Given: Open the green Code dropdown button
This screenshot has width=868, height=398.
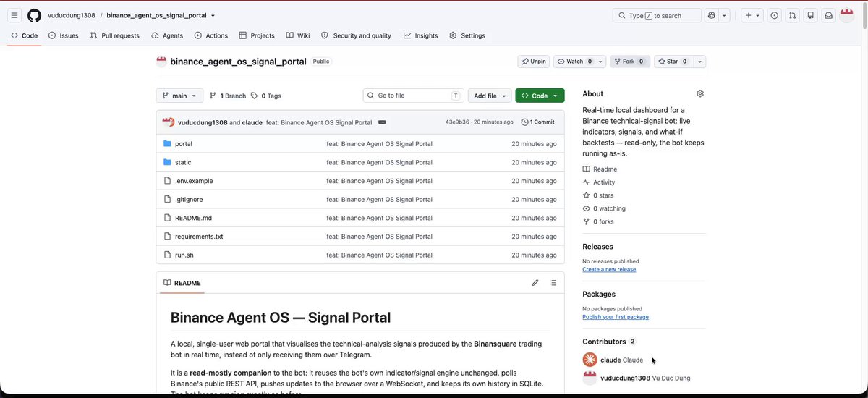Looking at the screenshot, I should [x=540, y=96].
